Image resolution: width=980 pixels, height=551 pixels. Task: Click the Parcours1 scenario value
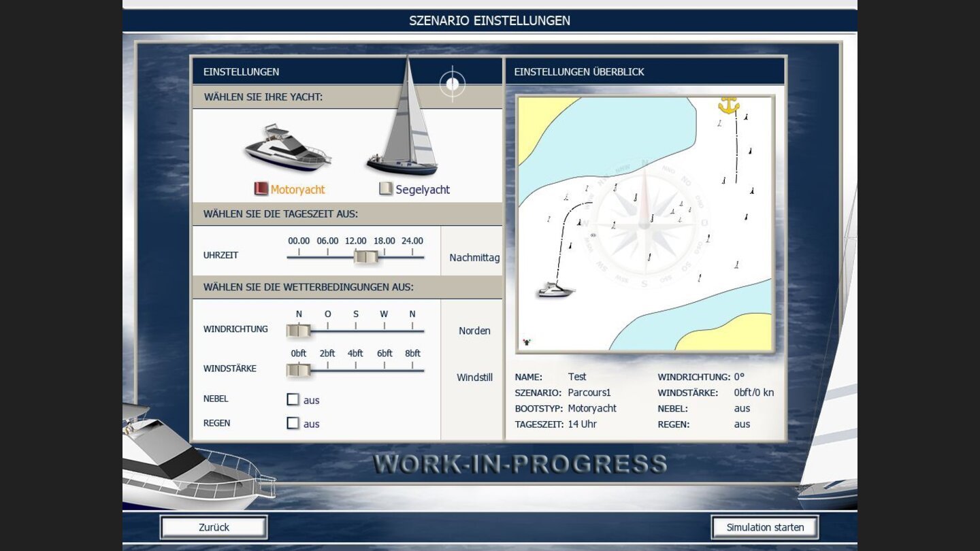pos(589,393)
